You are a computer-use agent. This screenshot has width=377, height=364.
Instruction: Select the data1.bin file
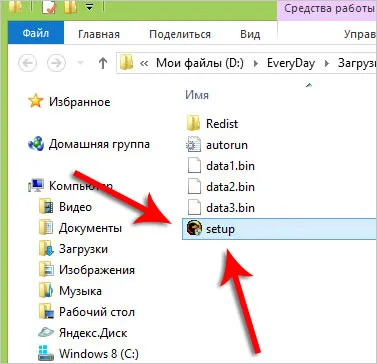pos(230,166)
